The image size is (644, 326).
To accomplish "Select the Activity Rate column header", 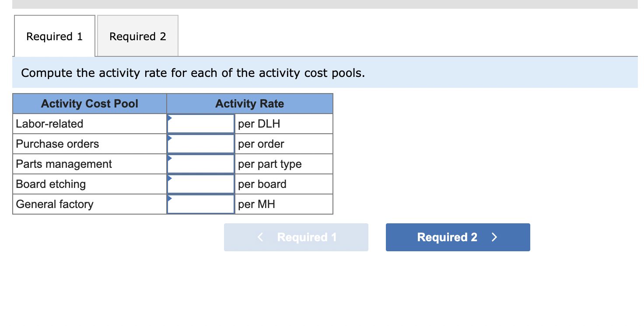I will 249,104.
